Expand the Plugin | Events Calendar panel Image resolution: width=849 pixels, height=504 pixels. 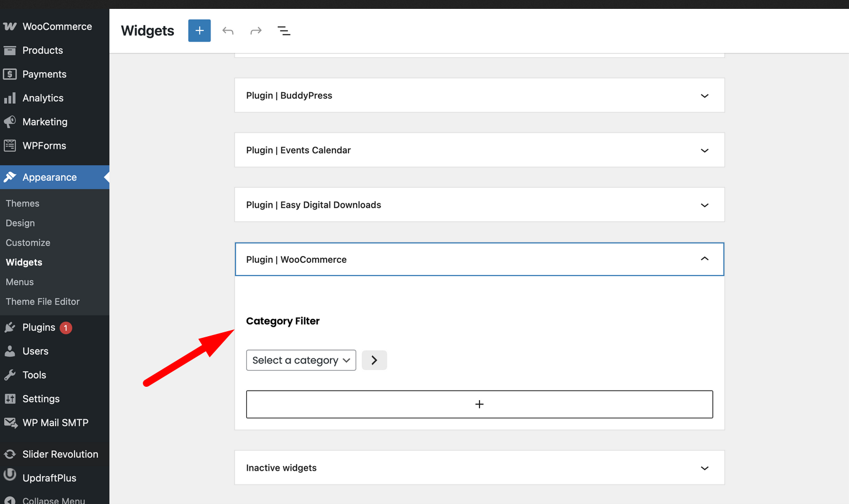point(704,151)
